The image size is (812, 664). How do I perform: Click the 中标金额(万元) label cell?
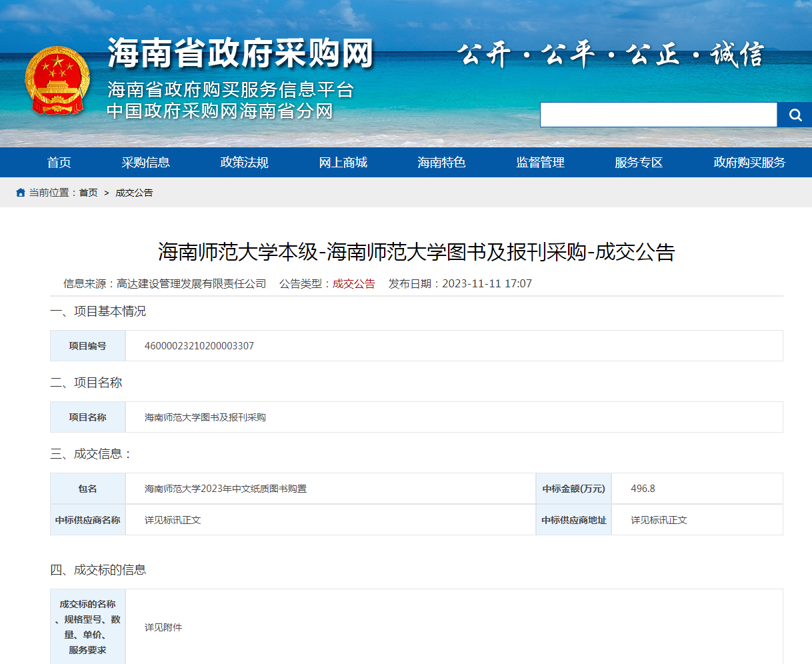(x=574, y=489)
